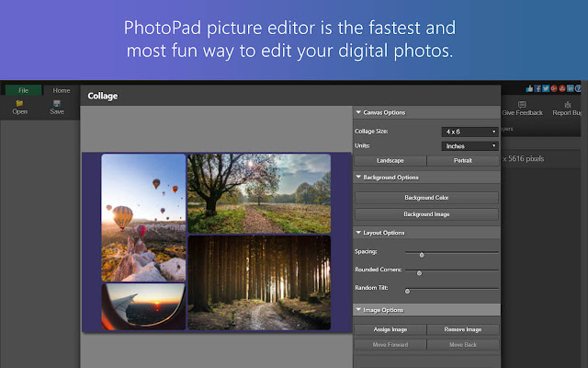Click the Assign Image button
This screenshot has width=588, height=368.
click(x=390, y=328)
